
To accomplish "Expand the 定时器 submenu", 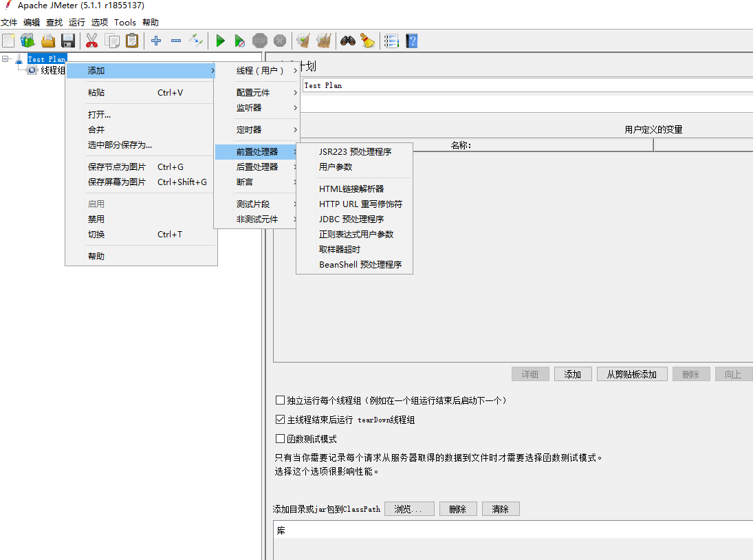I will tap(257, 129).
